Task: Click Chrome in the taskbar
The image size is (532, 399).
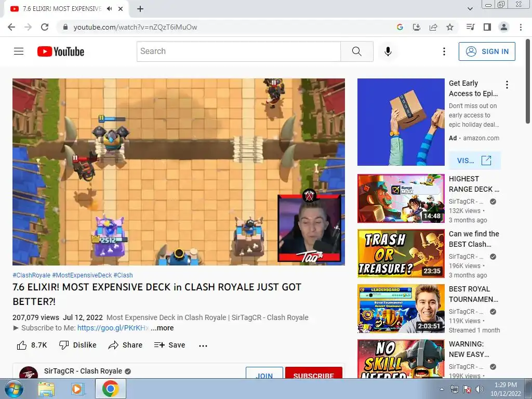Action: tap(110, 389)
